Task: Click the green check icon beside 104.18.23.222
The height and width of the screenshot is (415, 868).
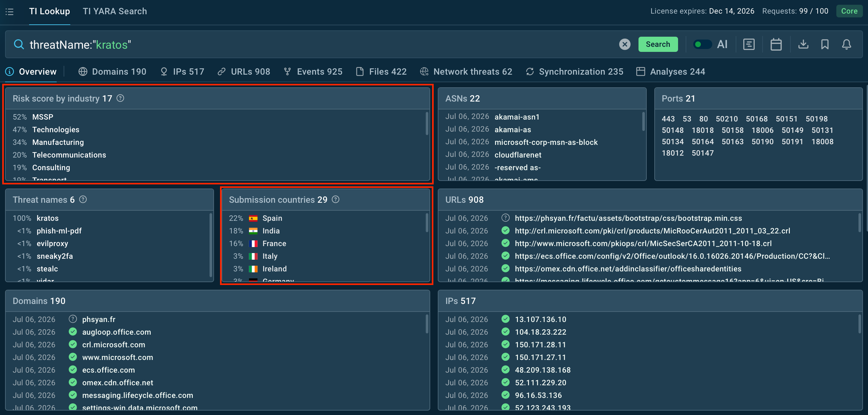Action: pyautogui.click(x=505, y=332)
